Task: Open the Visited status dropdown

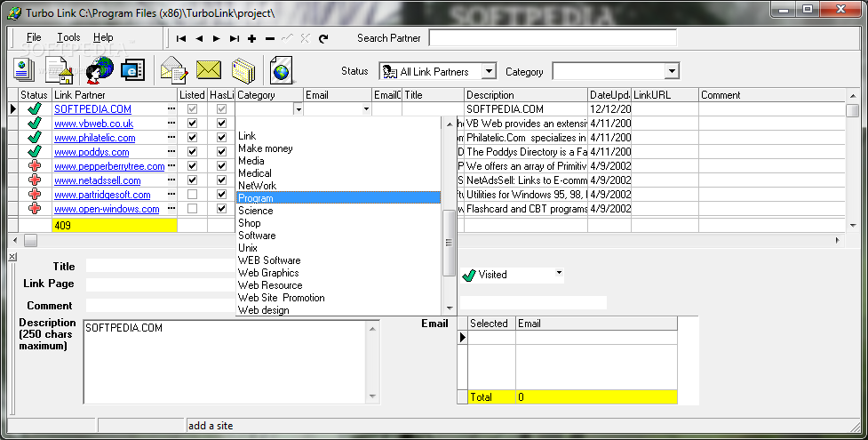Action: tap(559, 273)
